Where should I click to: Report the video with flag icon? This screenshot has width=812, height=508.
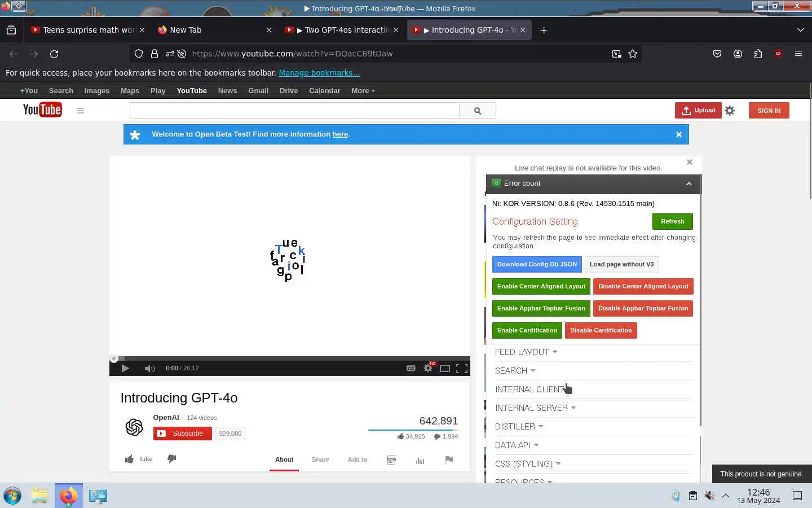click(x=449, y=460)
